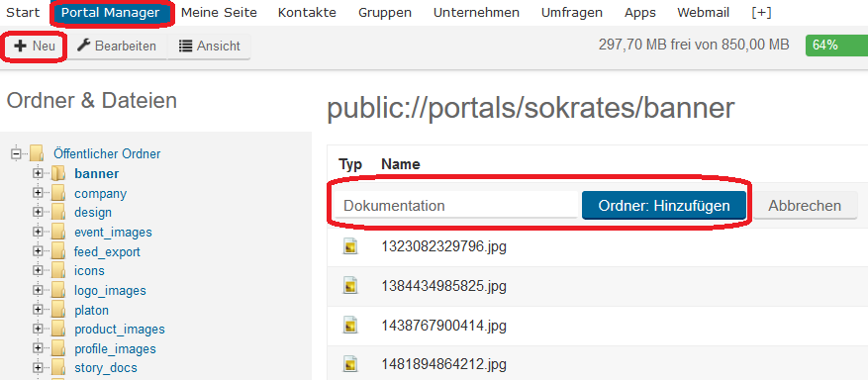Viewport: 868px width, 380px height.
Task: Click the Name column header
Action: (400, 164)
